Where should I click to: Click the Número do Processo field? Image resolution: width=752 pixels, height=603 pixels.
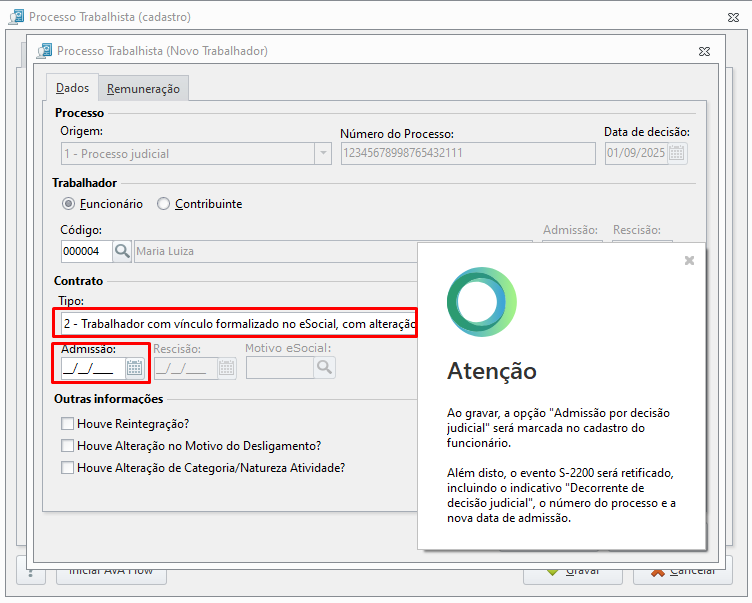(468, 154)
